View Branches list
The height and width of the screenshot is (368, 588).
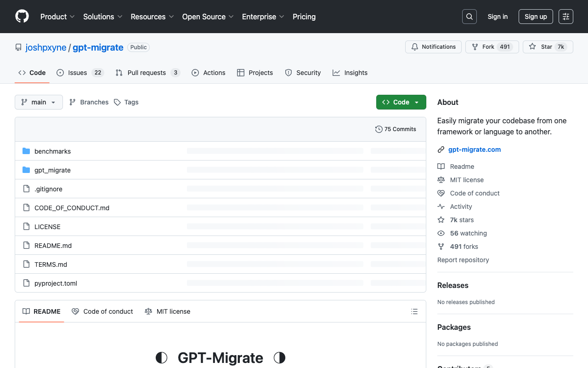click(x=89, y=102)
